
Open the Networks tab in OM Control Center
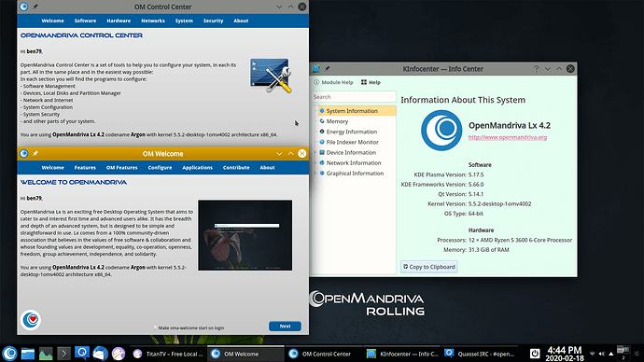[x=153, y=21]
